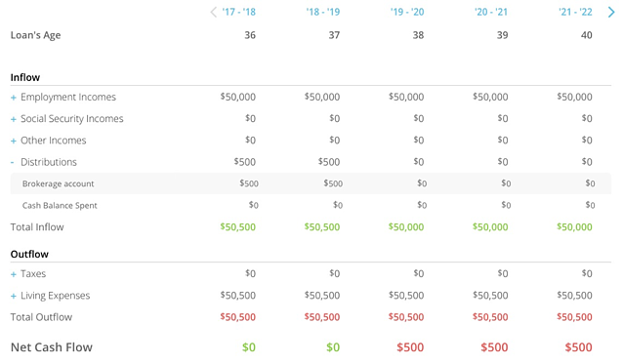The width and height of the screenshot is (624, 364).
Task: Go to previous years with left chevron
Action: pyautogui.click(x=214, y=13)
